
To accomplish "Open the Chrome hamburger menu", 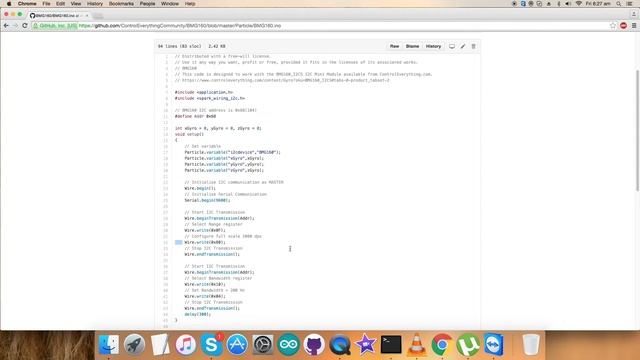I will click(634, 25).
